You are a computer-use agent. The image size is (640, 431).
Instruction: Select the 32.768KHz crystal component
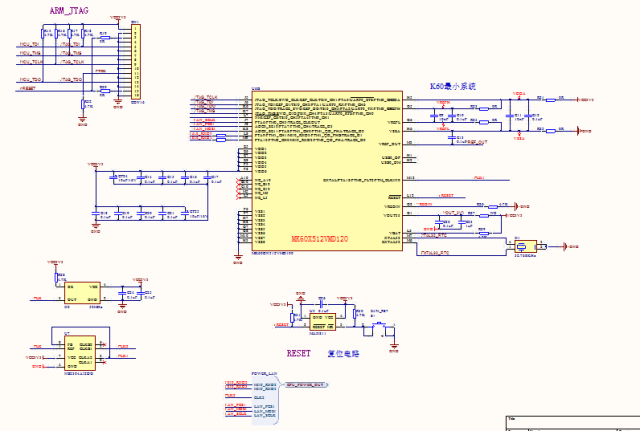tap(525, 247)
